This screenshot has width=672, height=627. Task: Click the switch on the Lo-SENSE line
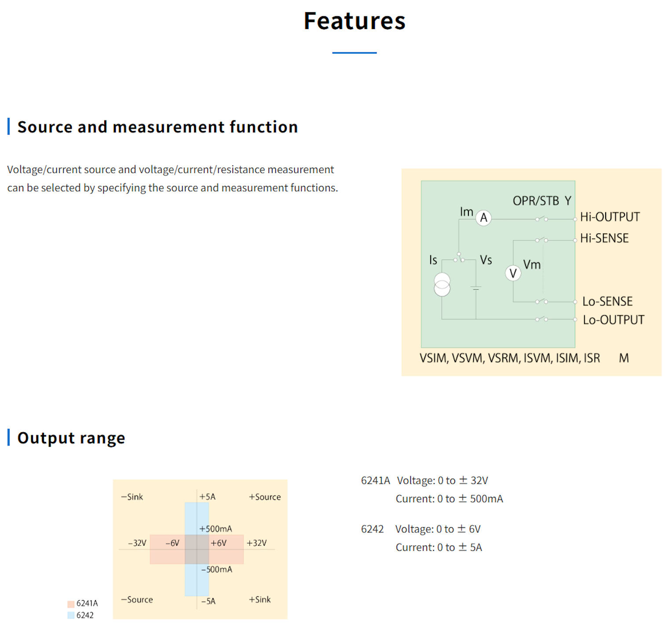click(x=541, y=302)
